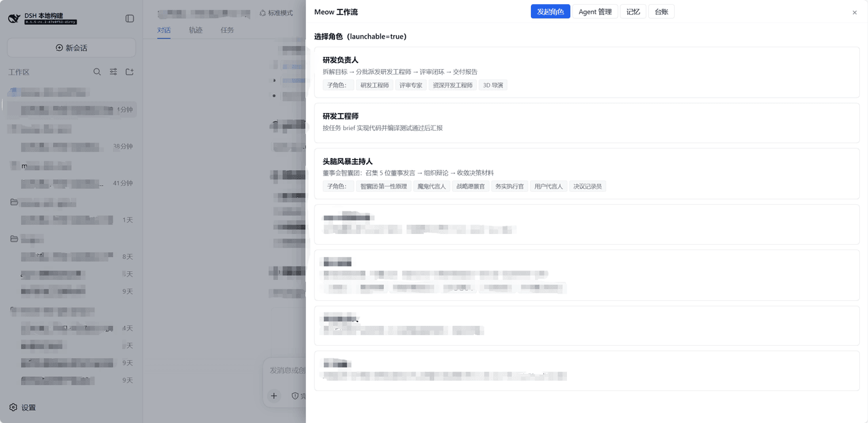Image resolution: width=868 pixels, height=423 pixels.
Task: Open the sidebar session dated 41 分钟
Action: point(71,183)
